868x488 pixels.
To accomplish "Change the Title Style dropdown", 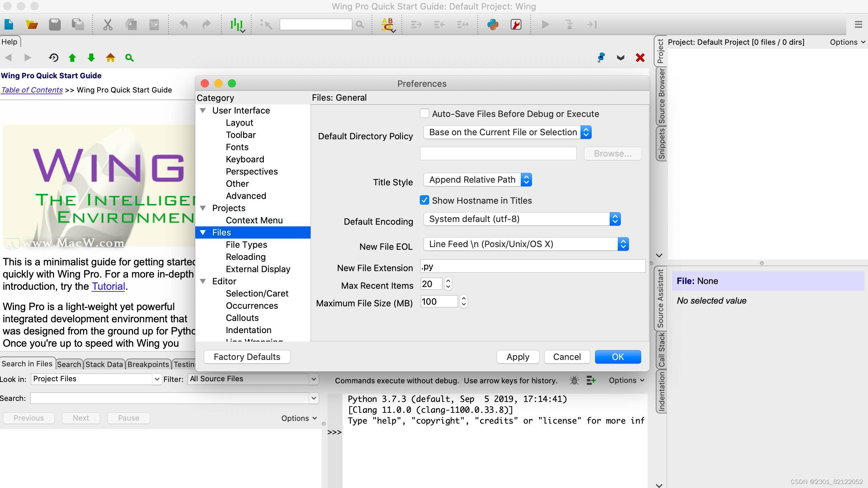I will [527, 180].
